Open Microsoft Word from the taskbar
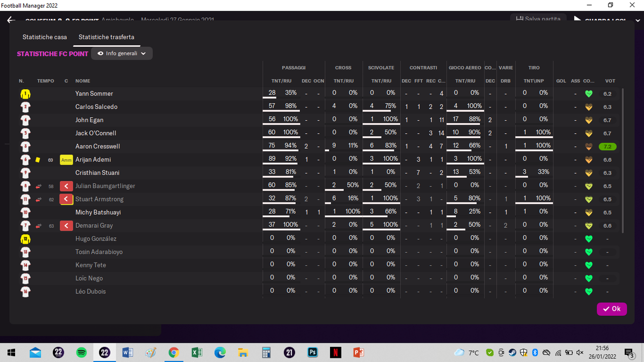Image resolution: width=644 pixels, height=362 pixels. coord(127,352)
